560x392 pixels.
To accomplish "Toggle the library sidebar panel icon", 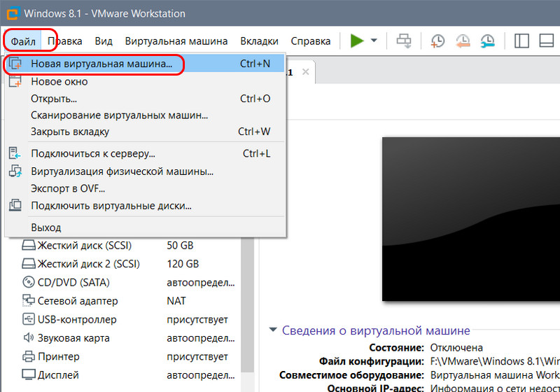I will click(x=521, y=41).
